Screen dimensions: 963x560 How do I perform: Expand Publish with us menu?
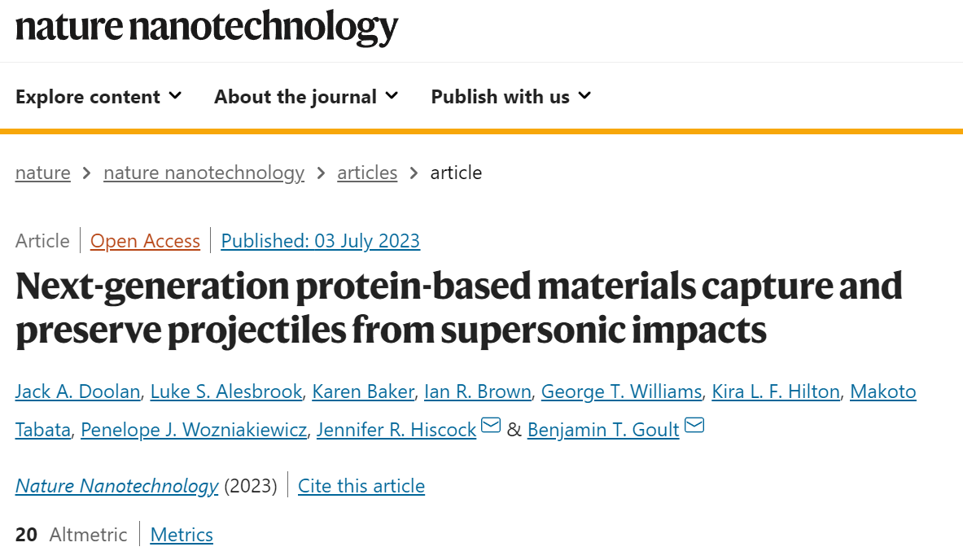[511, 96]
